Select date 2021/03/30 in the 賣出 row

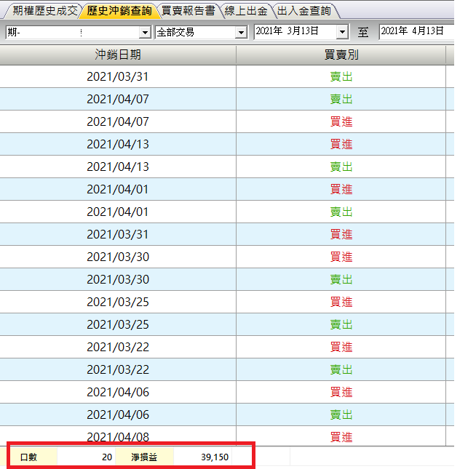pos(118,279)
